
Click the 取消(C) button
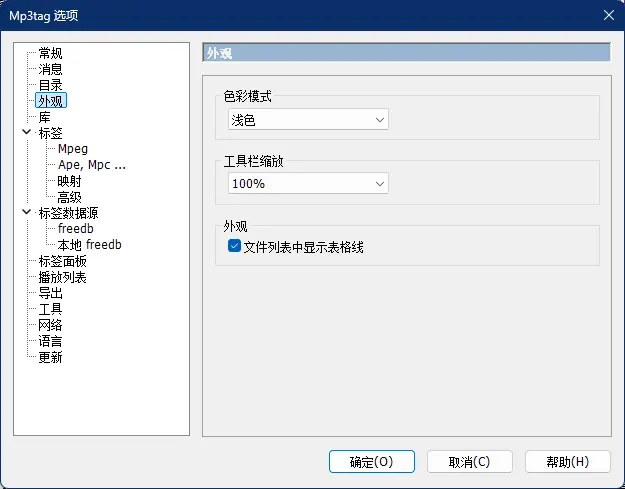(x=469, y=461)
